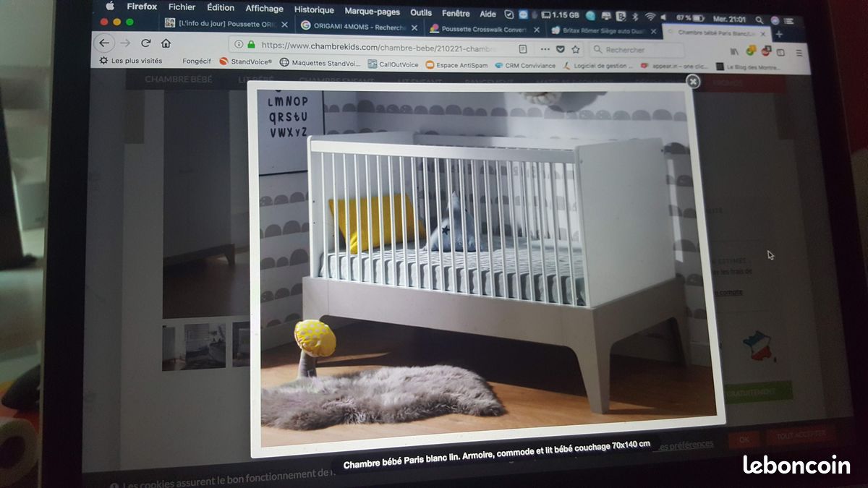Open the Logiciel de gestion bookmark
868x488 pixels.
[598, 67]
